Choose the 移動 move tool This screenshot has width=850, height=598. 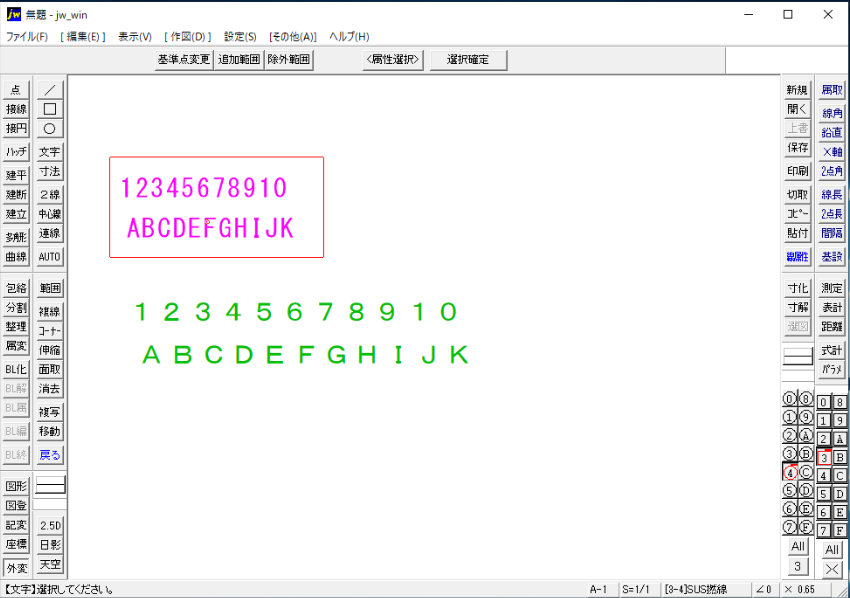tap(49, 432)
